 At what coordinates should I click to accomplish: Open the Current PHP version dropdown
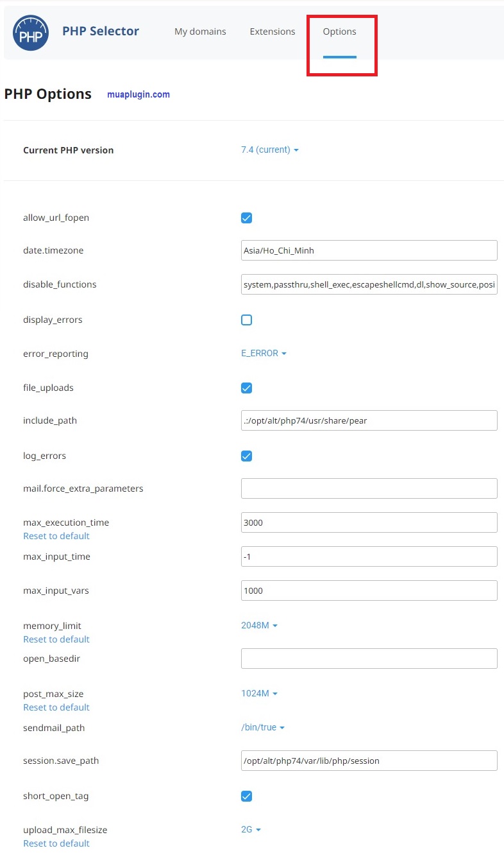pyautogui.click(x=269, y=150)
